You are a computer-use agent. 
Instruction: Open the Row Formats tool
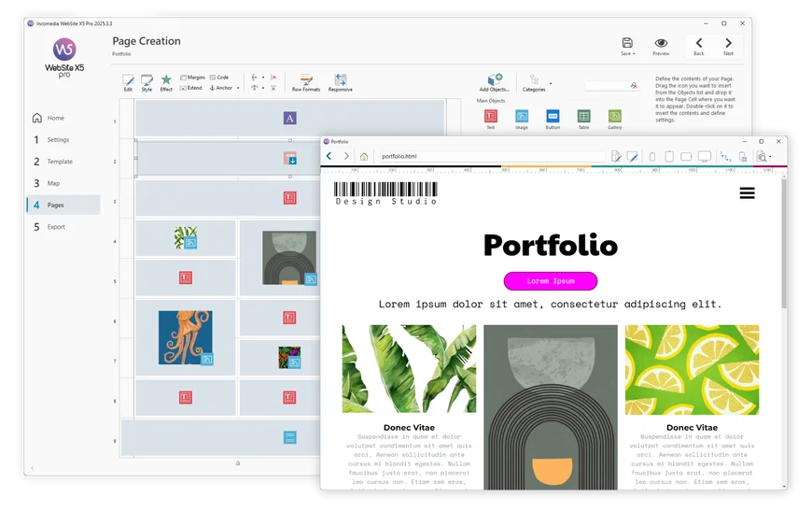tap(305, 80)
